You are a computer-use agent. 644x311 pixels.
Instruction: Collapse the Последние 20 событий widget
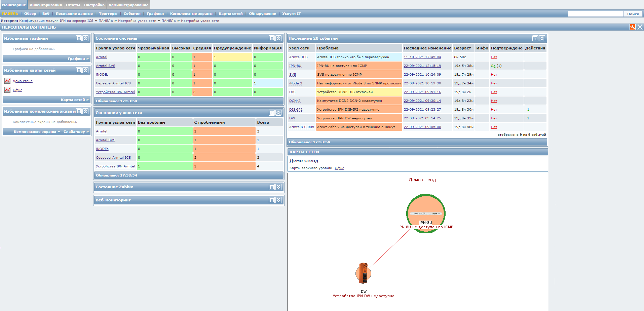coord(542,38)
